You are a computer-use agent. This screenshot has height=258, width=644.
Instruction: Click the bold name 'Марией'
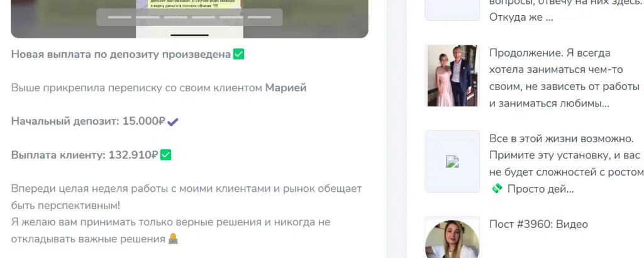tap(286, 88)
